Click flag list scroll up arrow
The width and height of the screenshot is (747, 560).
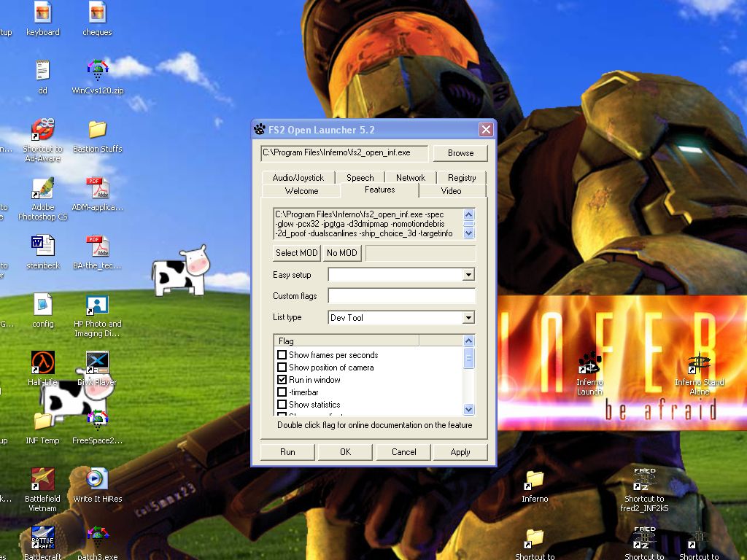[469, 341]
